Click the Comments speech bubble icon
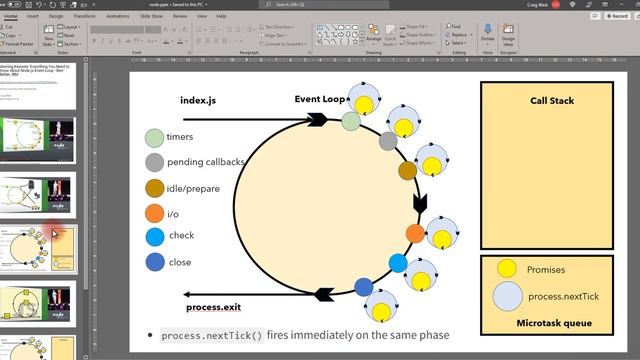The image size is (640, 360). click(x=595, y=16)
